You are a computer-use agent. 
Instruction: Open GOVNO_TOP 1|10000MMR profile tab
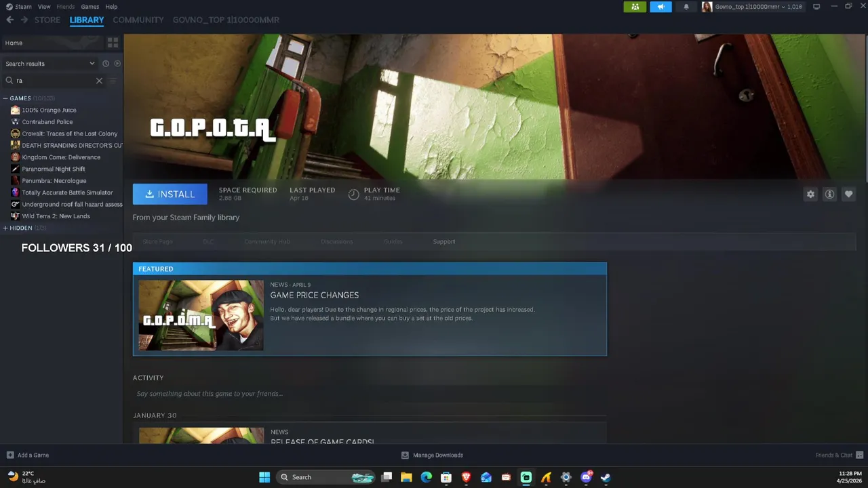226,20
